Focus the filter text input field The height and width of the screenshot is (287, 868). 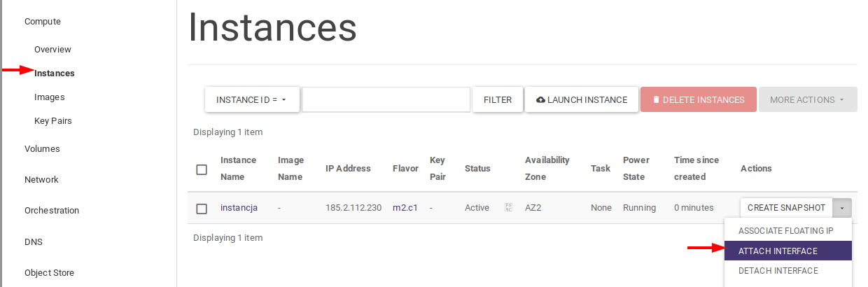pyautogui.click(x=386, y=99)
